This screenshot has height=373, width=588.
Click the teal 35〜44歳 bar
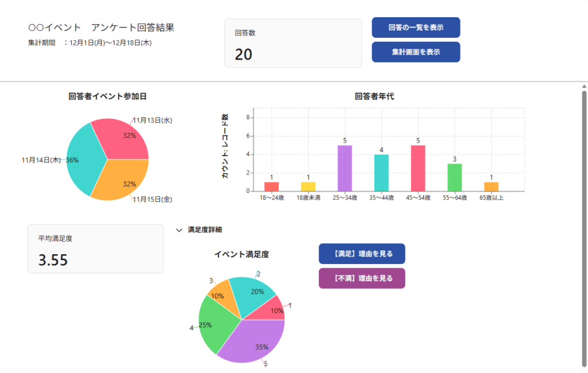pos(381,173)
